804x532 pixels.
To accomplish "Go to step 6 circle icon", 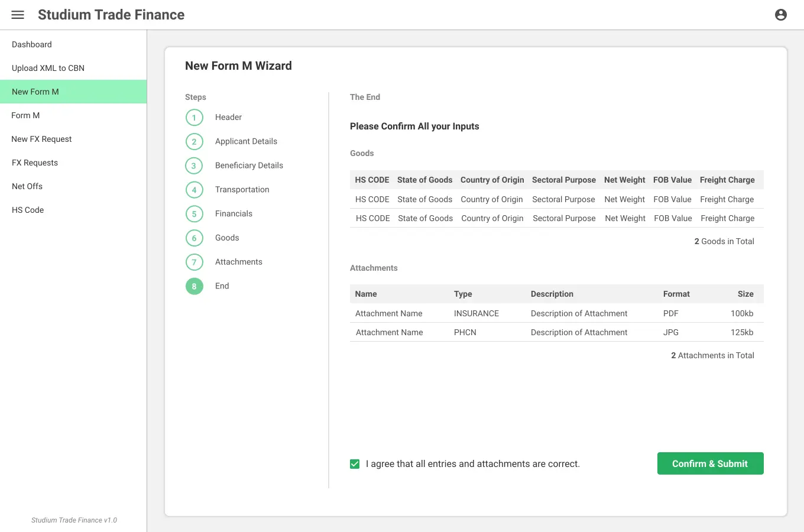I will point(194,238).
